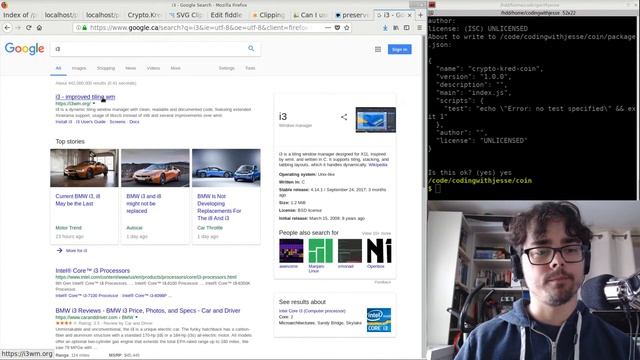Expand dropdown arrow beside i3wm.org URL
The height and width of the screenshot is (360, 640).
(94, 104)
